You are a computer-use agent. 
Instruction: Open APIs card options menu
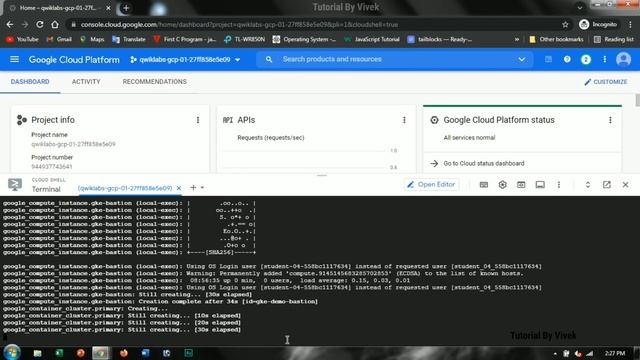click(404, 120)
